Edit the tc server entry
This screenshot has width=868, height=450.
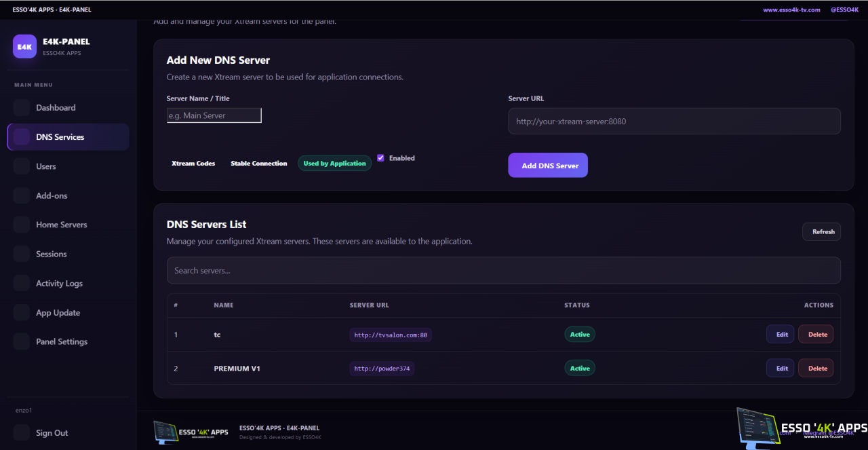pyautogui.click(x=781, y=335)
